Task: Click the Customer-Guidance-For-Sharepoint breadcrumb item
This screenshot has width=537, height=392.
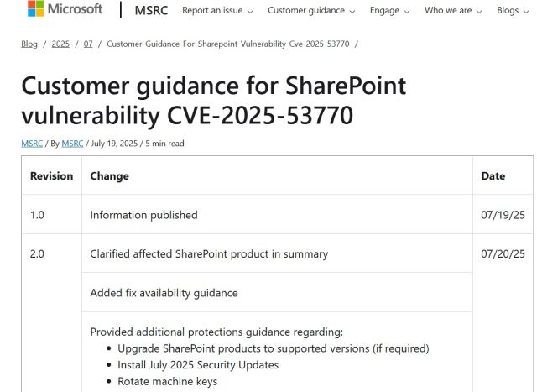Action: pos(227,44)
